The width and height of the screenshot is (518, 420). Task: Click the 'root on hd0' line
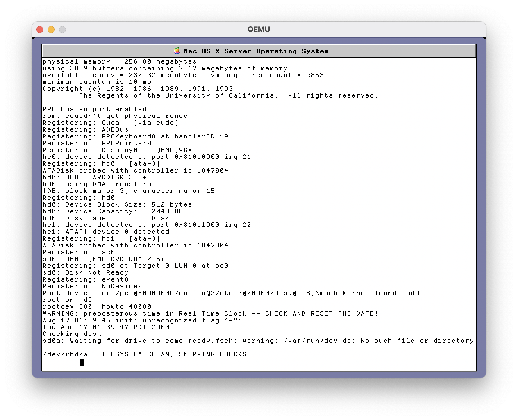coord(67,300)
